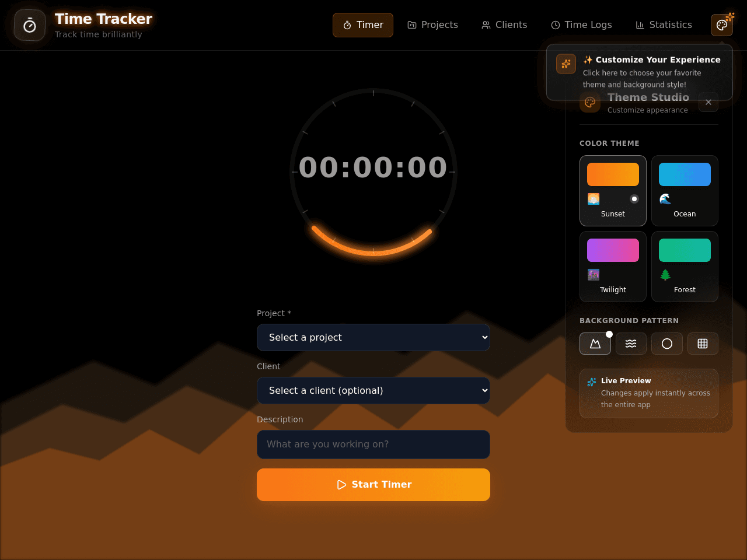Click the Description field label
747x560 pixels.
tap(280, 419)
